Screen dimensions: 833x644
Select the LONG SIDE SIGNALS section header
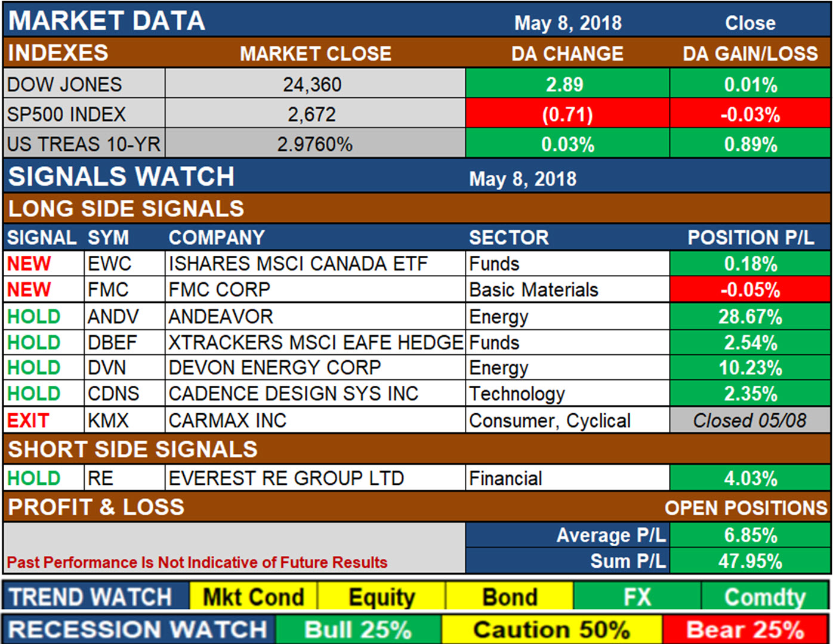[126, 209]
